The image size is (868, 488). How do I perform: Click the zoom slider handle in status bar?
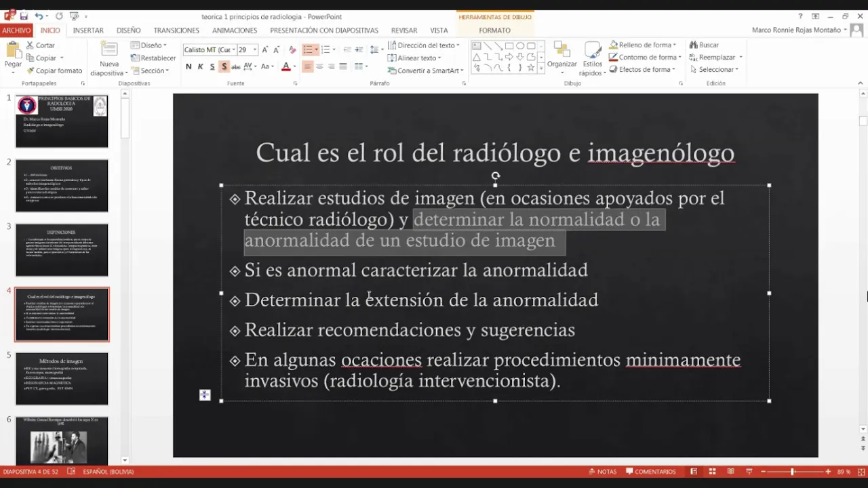pos(792,472)
